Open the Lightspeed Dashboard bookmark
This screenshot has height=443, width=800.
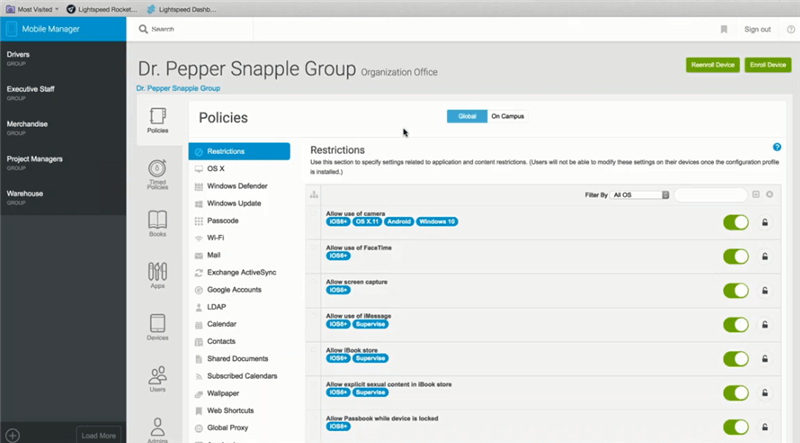182,9
